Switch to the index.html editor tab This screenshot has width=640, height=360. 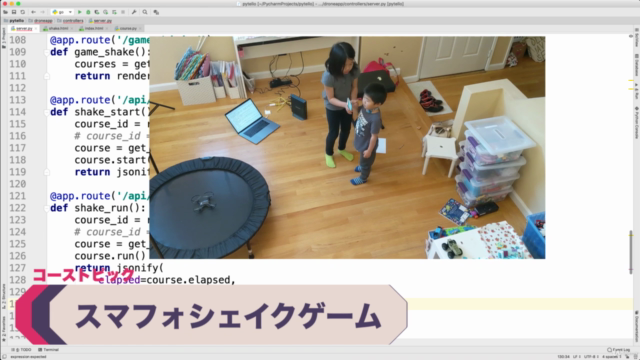point(93,29)
